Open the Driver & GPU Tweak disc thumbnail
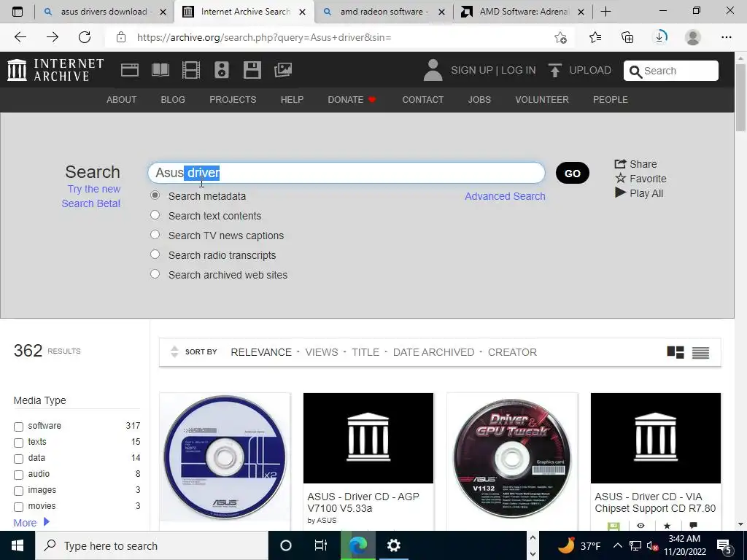Image resolution: width=747 pixels, height=560 pixels. (512, 458)
